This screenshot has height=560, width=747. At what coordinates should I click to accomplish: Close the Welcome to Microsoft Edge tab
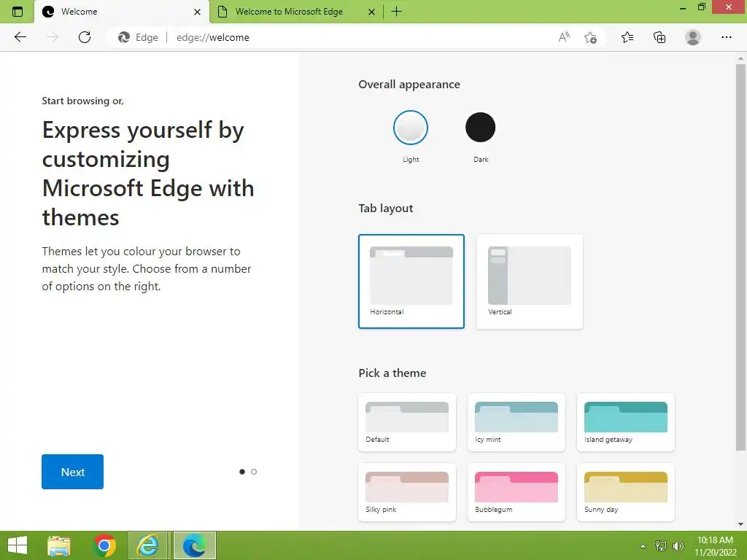371,12
